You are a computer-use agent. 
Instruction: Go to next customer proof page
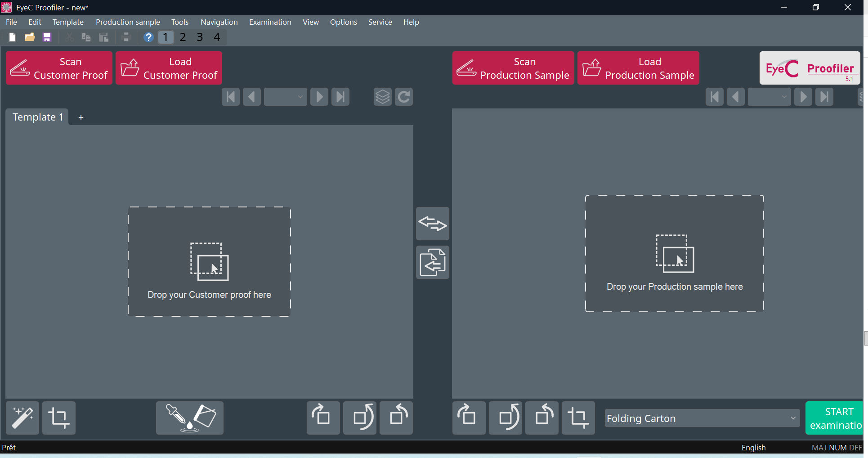click(x=319, y=97)
